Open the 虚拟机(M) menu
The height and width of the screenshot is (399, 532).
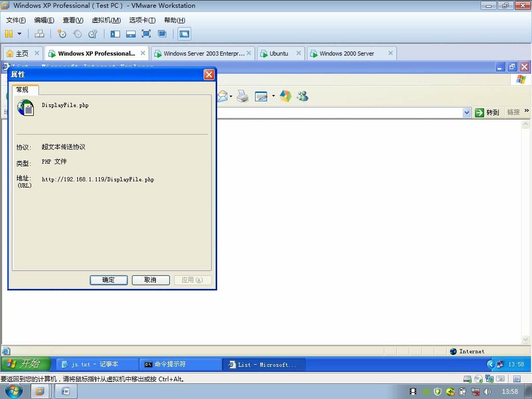tap(106, 20)
